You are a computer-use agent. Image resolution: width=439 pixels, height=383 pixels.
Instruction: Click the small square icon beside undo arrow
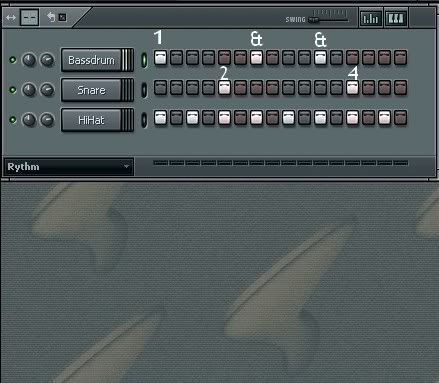pos(62,17)
